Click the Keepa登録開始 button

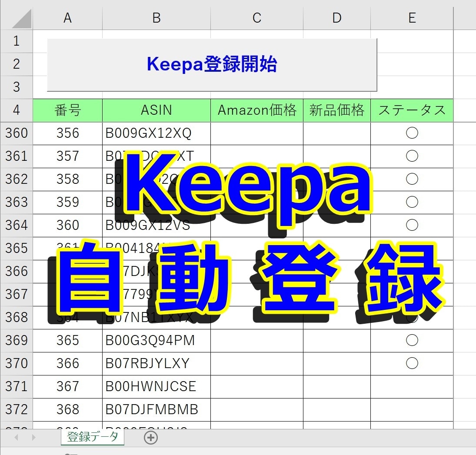pos(212,65)
